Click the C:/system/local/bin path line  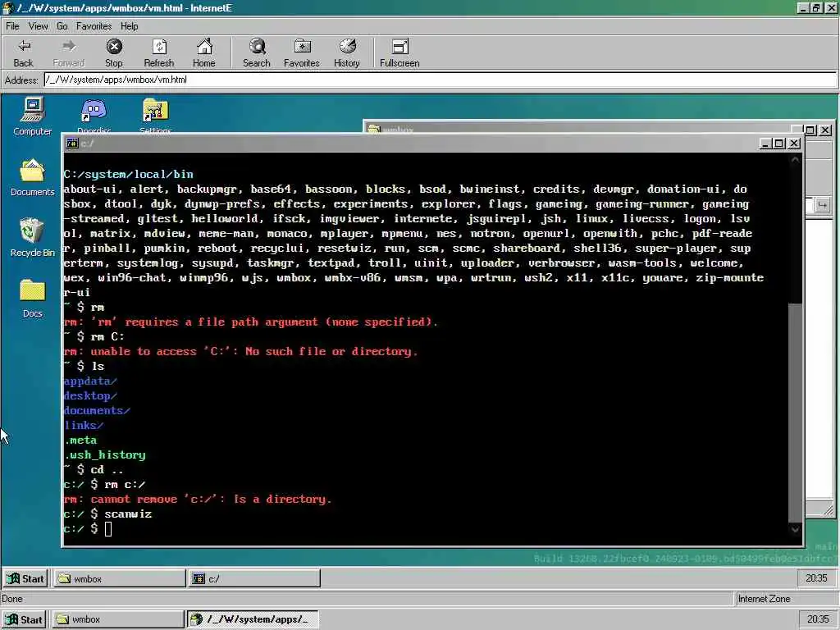click(128, 174)
